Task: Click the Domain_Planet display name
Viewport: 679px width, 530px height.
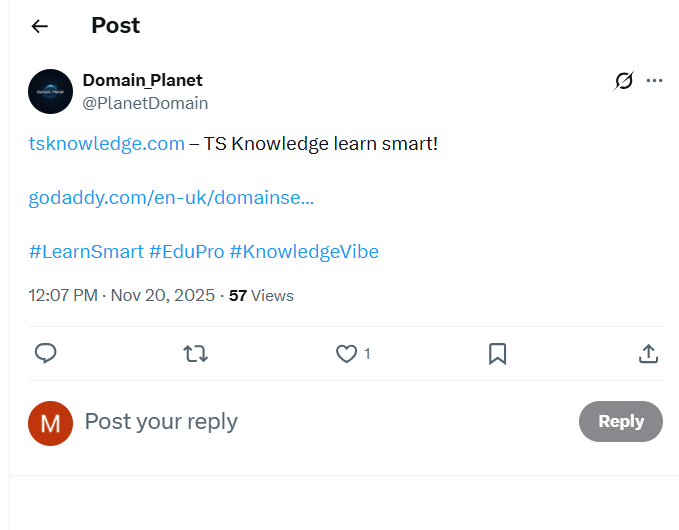Action: click(142, 80)
